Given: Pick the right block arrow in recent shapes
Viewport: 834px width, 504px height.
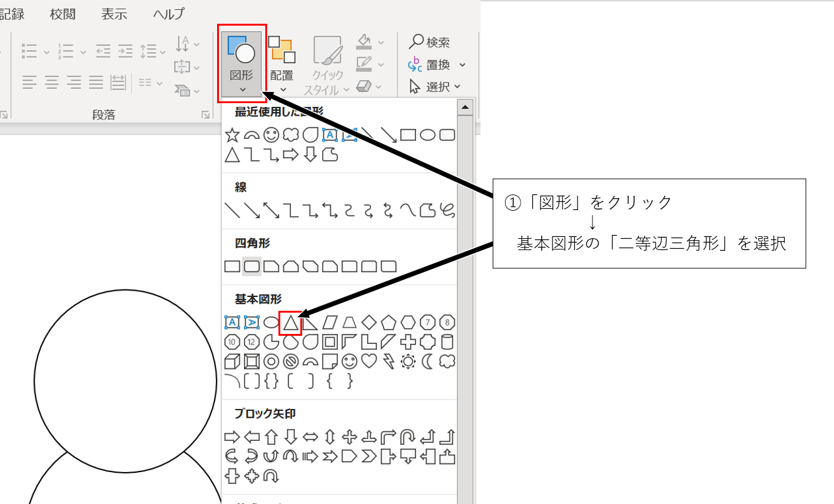Looking at the screenshot, I should pos(290,154).
